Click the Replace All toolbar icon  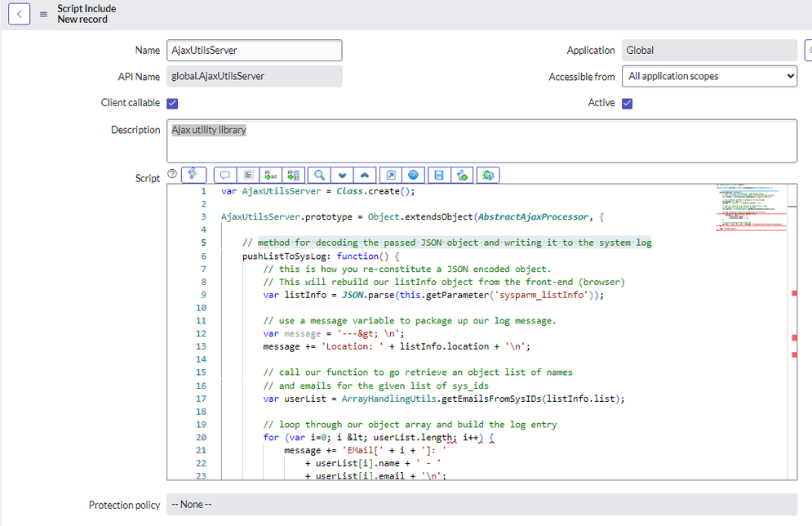pos(294,175)
